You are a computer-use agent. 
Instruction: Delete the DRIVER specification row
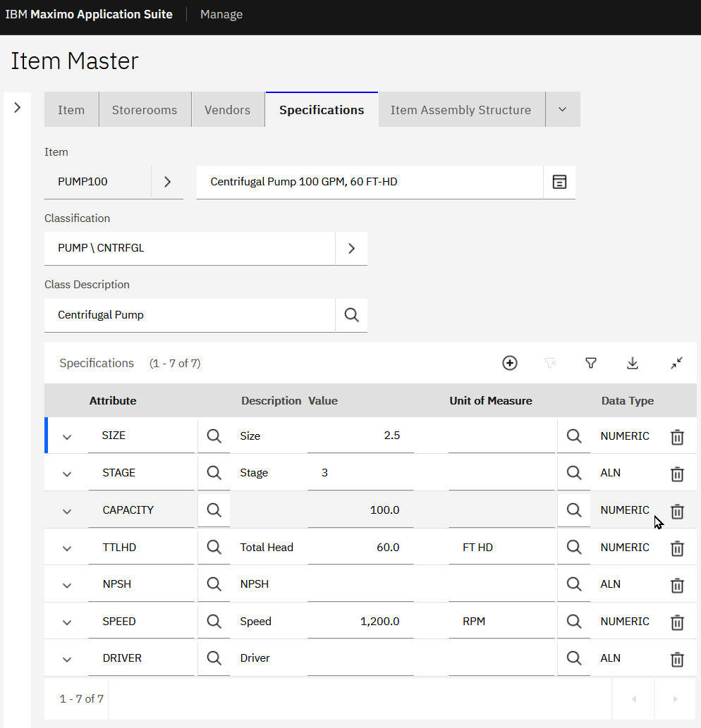[677, 659]
